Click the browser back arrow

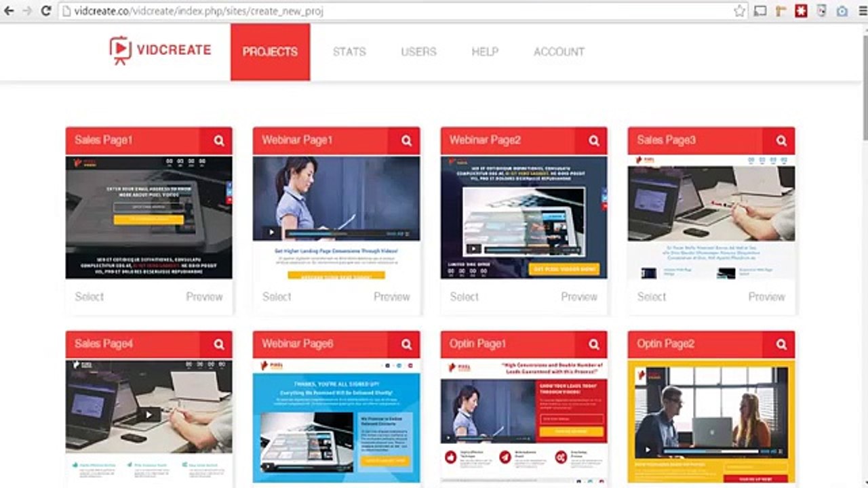pos(9,11)
